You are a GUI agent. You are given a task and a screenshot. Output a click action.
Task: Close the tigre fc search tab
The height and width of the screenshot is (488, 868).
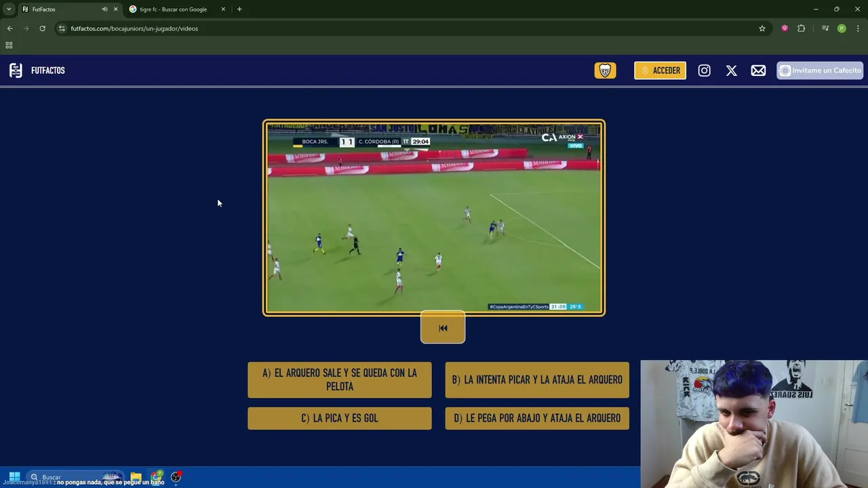click(223, 9)
